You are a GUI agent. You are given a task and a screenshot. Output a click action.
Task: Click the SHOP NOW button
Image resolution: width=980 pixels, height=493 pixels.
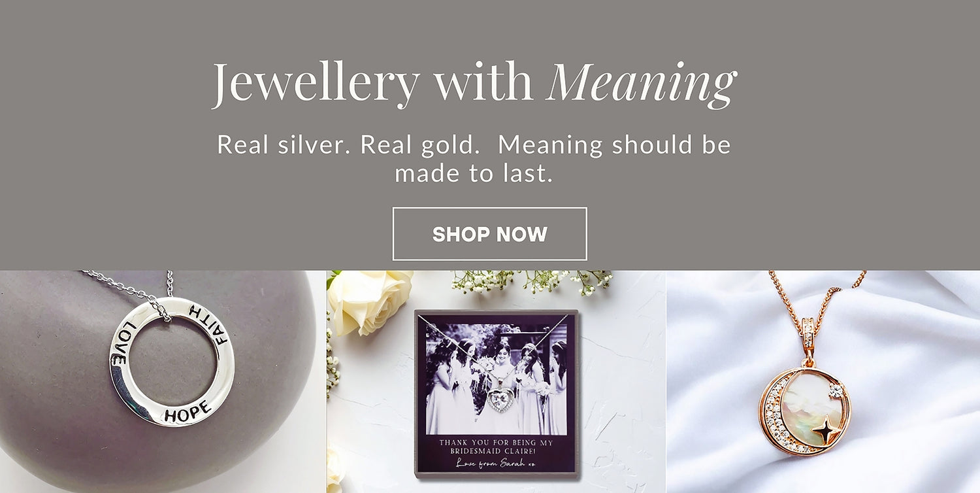[489, 234]
